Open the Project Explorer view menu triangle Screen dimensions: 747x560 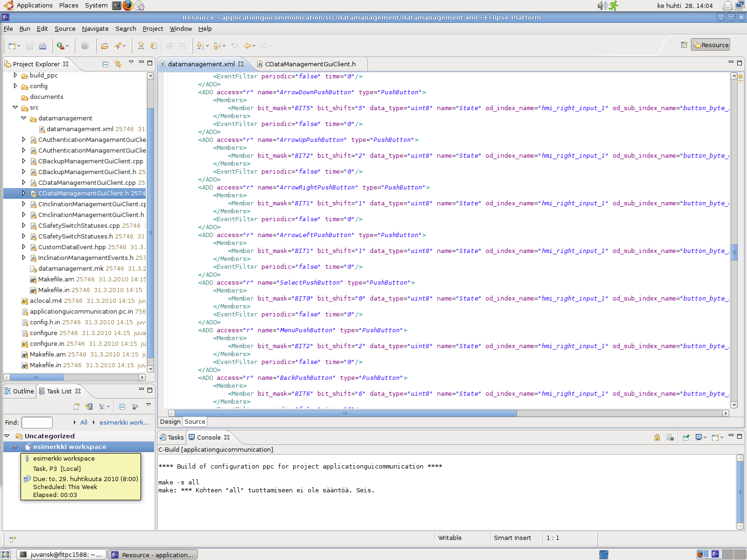point(131,62)
